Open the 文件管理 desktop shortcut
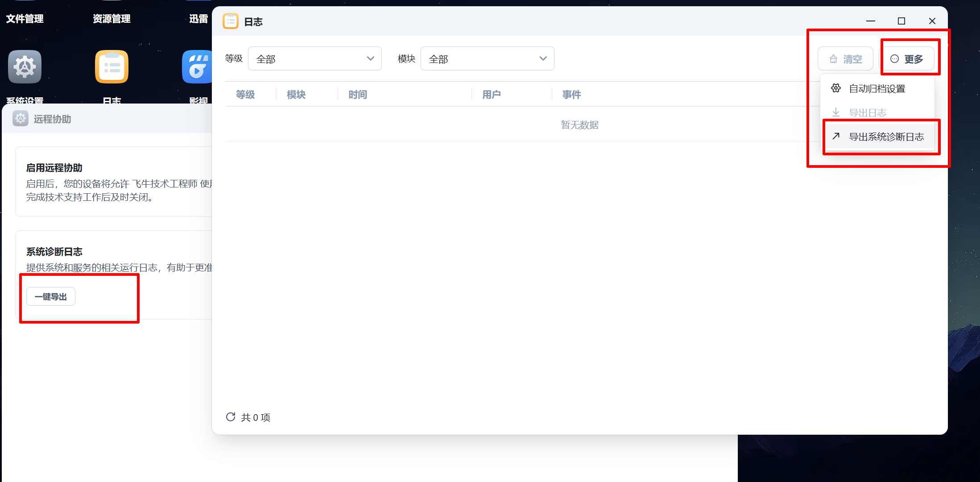Image resolution: width=980 pixels, height=482 pixels. pos(25,19)
